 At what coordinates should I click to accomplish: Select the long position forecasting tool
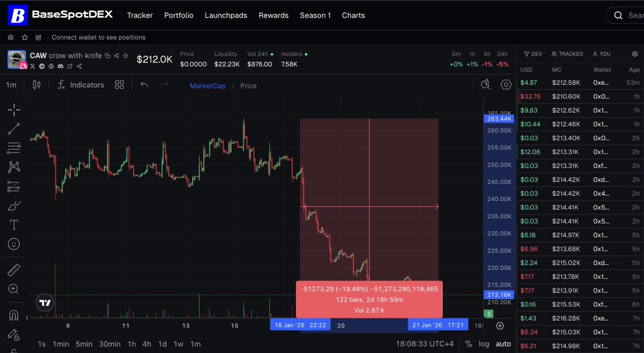14,186
